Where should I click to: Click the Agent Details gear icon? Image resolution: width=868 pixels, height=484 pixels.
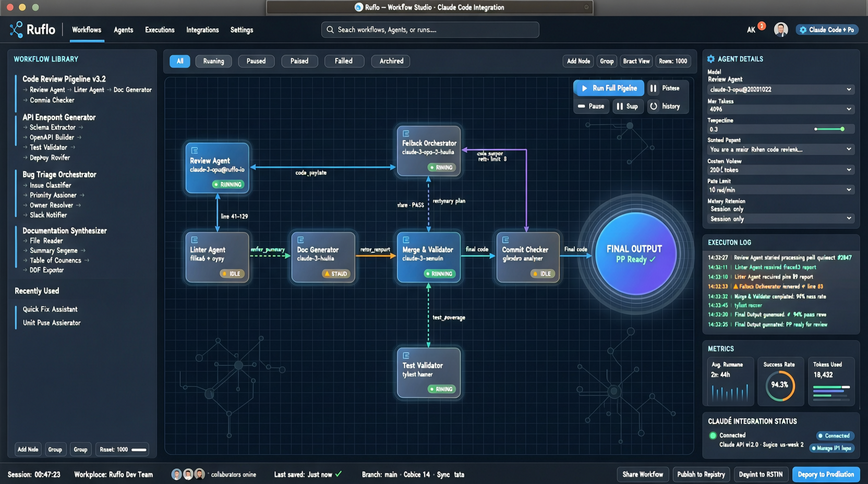click(711, 59)
